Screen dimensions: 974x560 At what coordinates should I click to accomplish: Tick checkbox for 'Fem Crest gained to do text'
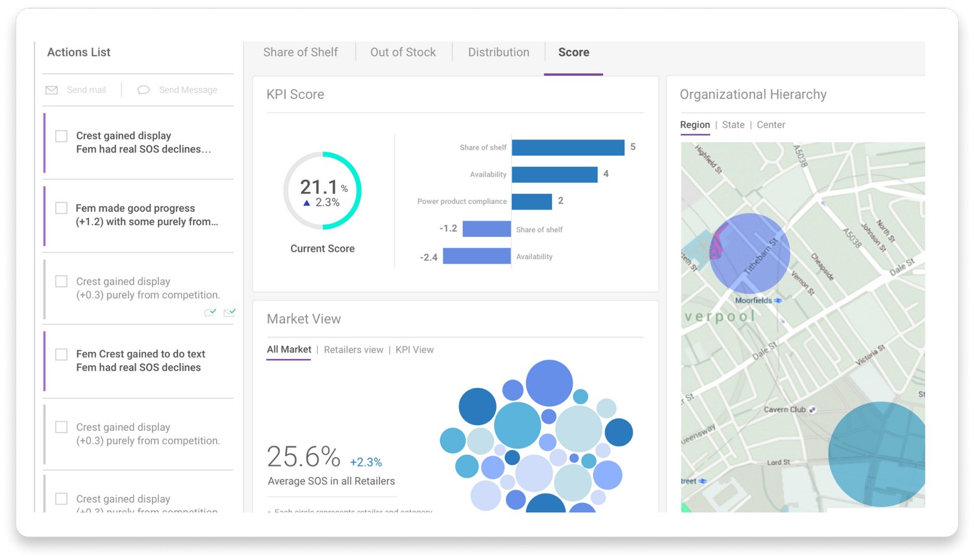click(61, 354)
